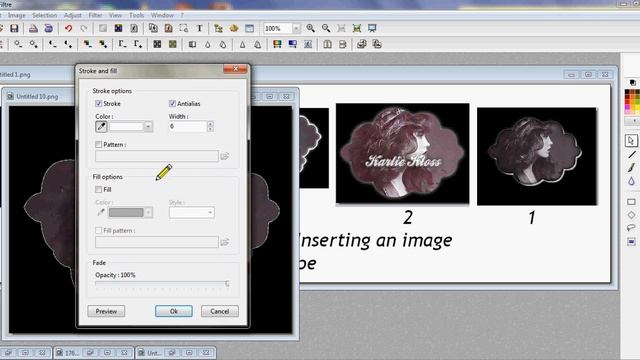Screen dimensions: 640x360
Task: Click the Cancel button
Action: pos(220,311)
